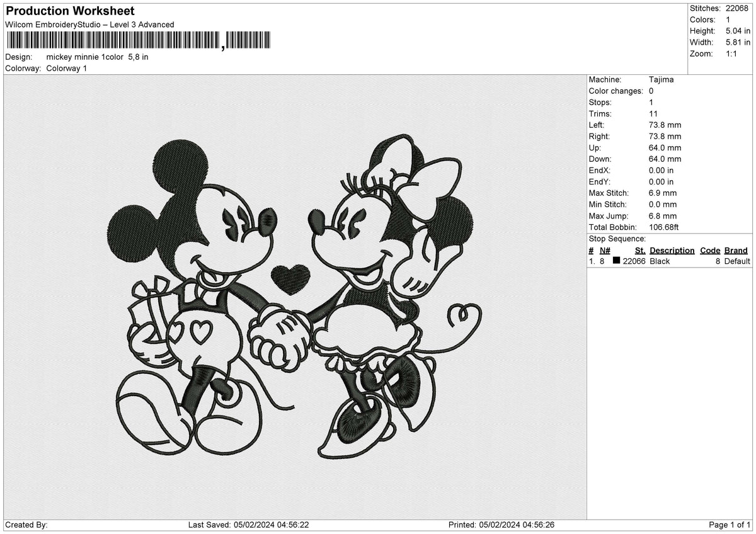This screenshot has height=534, width=756.
Task: Click the St. column header
Action: coord(640,250)
